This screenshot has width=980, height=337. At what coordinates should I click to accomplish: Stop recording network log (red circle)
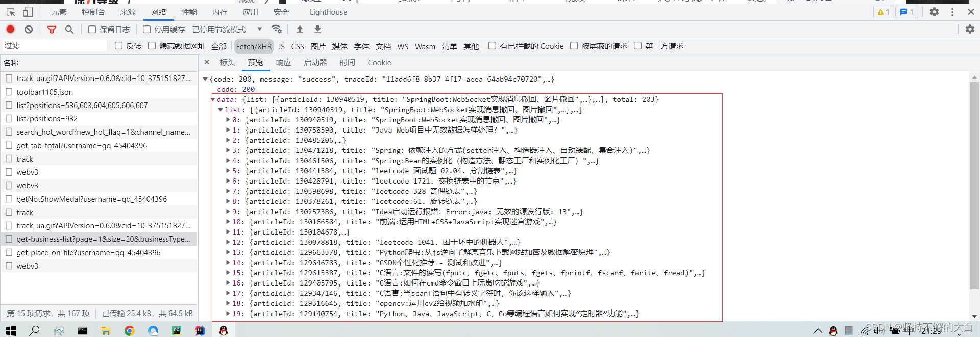coord(10,29)
